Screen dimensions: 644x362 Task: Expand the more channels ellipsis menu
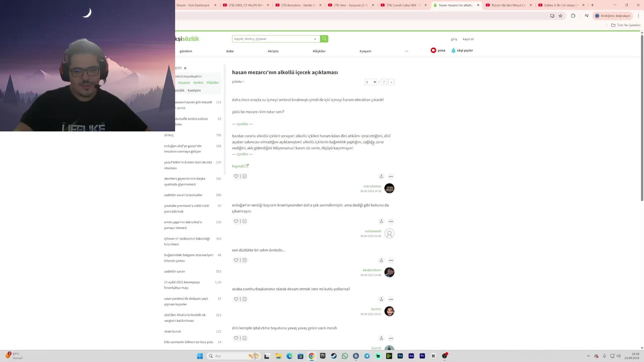(407, 51)
